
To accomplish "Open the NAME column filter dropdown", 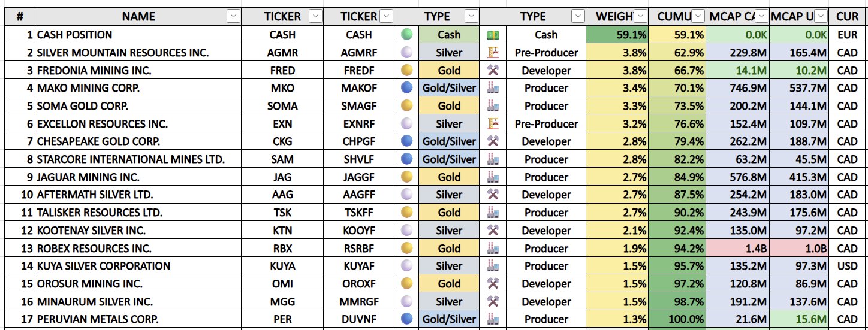I will coord(233,17).
